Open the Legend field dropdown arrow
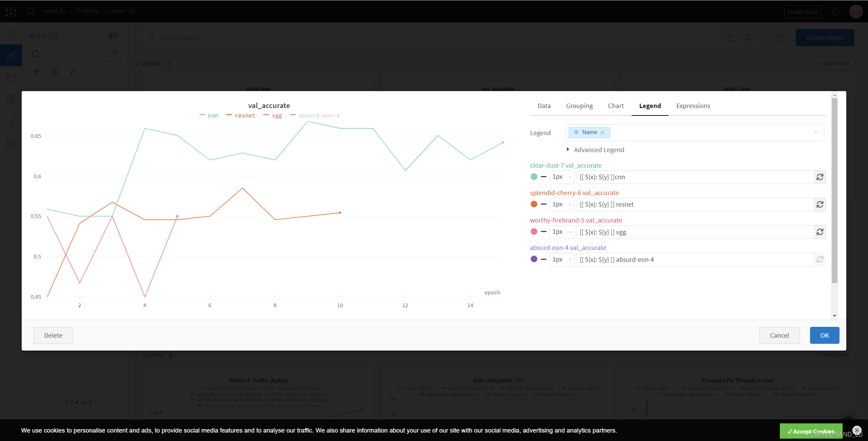 816,132
